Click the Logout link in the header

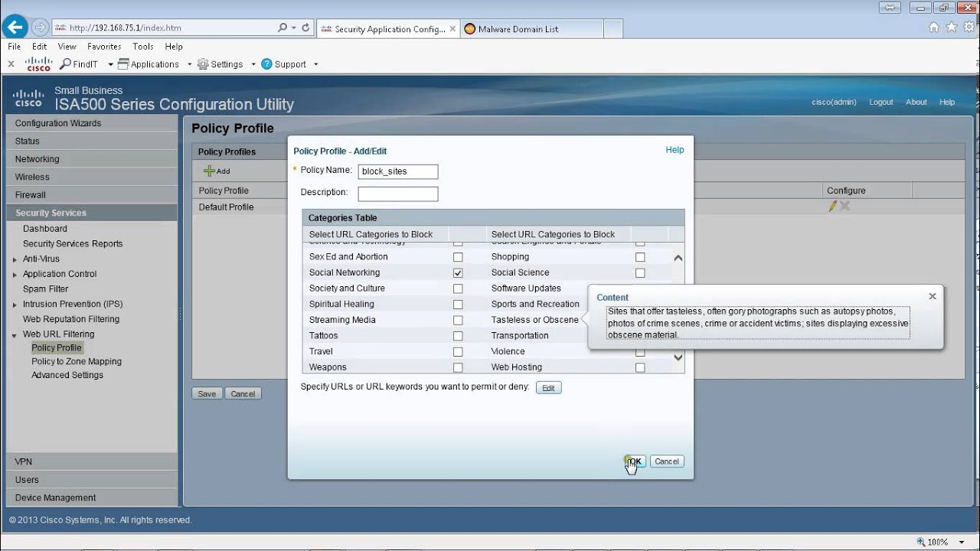click(881, 102)
